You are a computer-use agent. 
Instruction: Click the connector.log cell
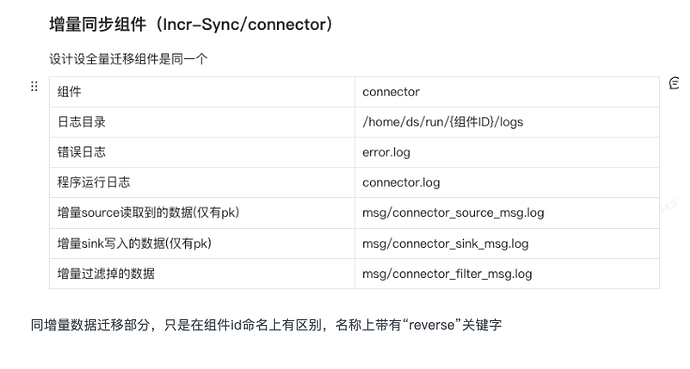pyautogui.click(x=507, y=183)
